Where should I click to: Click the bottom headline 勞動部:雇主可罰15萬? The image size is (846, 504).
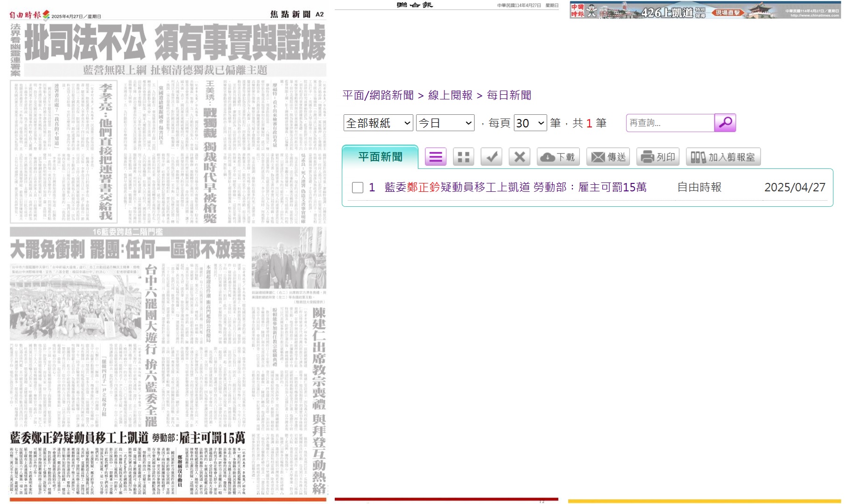[x=199, y=438]
